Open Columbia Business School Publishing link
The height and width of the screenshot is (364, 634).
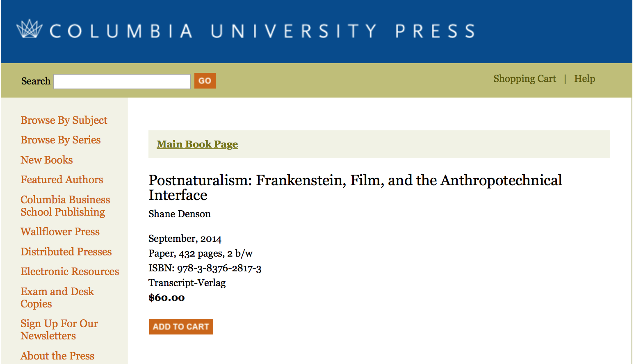(x=65, y=206)
